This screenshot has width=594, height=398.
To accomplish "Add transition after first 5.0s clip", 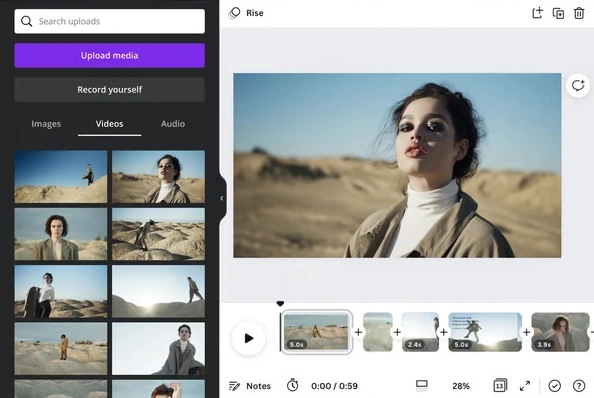I will 358,332.
